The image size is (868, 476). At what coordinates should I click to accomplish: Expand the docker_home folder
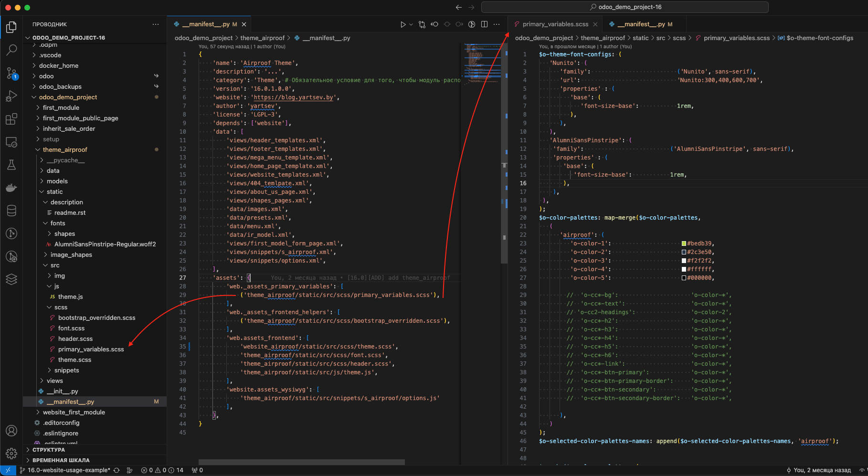95,65
